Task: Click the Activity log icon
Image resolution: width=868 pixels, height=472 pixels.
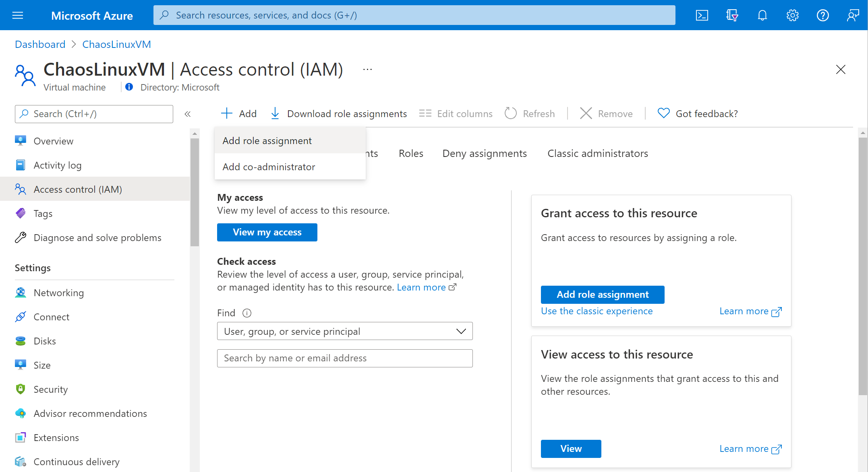Action: click(x=21, y=165)
